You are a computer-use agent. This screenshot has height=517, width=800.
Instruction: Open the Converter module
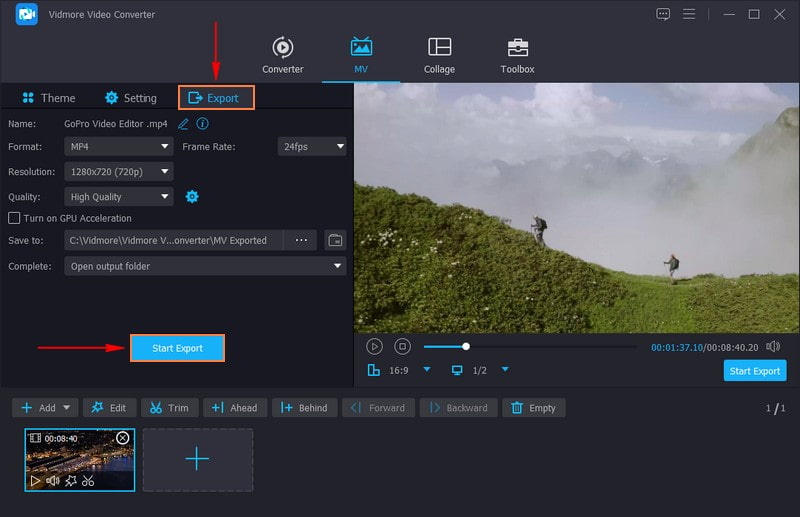coord(283,56)
